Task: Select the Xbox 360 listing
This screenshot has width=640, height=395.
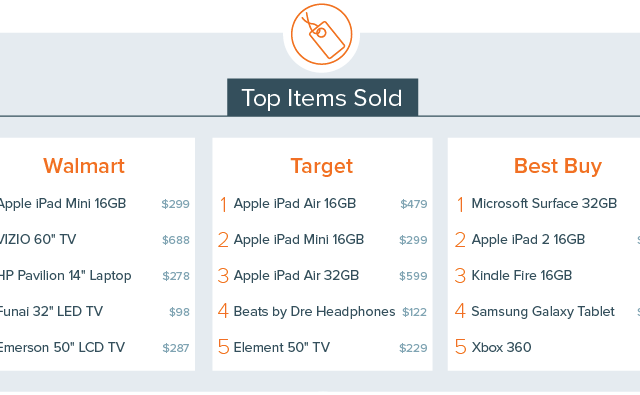Action: tap(501, 348)
